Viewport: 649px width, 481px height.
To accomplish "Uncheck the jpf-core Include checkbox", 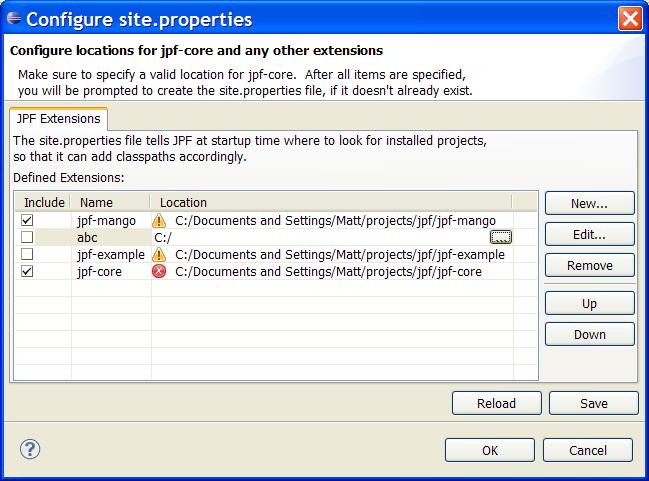I will point(27,271).
